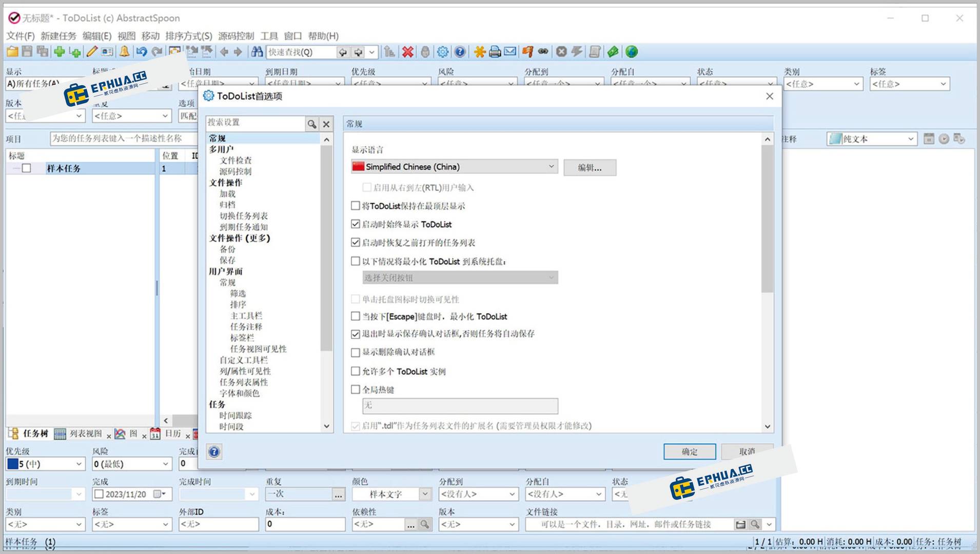980x554 pixels.
Task: Open the 工具 menu
Action: tap(270, 36)
